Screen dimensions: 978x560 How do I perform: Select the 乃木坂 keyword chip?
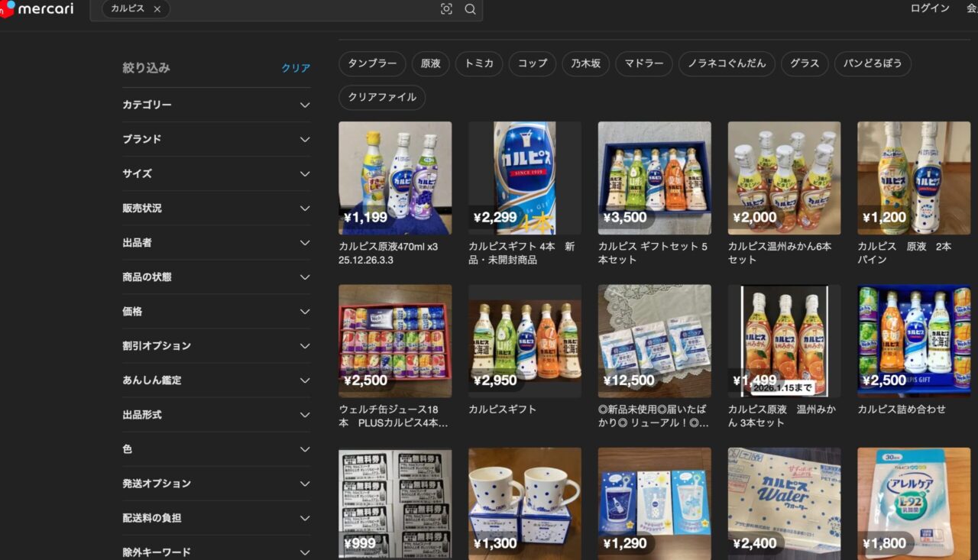pos(586,63)
